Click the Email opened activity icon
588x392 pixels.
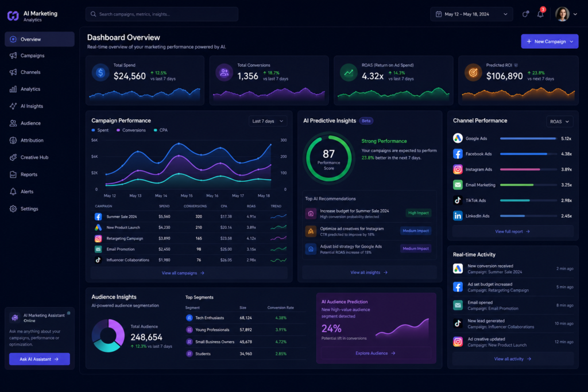pyautogui.click(x=458, y=305)
